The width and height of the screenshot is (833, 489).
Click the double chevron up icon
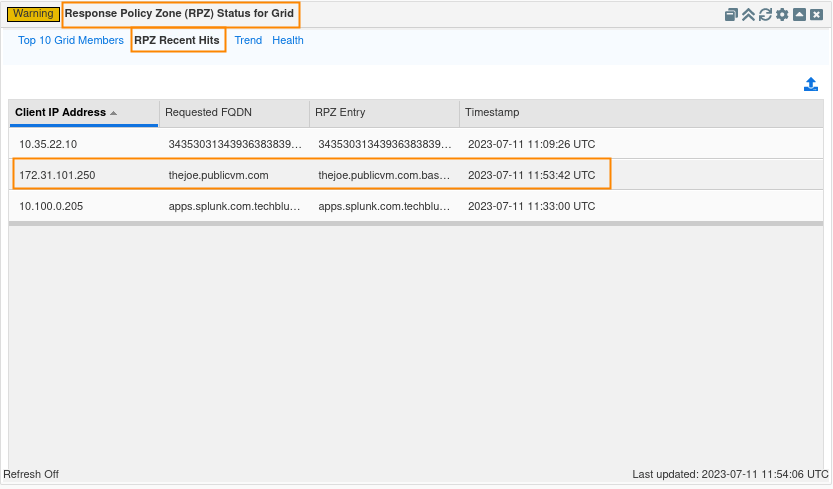coord(748,15)
